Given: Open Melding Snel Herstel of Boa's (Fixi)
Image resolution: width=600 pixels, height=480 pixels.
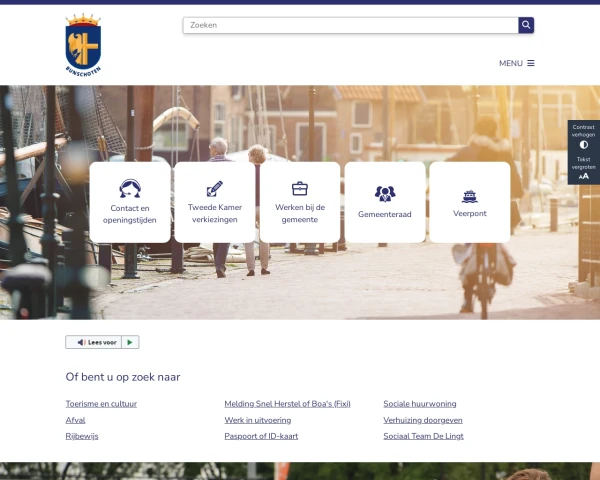Looking at the screenshot, I should [x=287, y=404].
